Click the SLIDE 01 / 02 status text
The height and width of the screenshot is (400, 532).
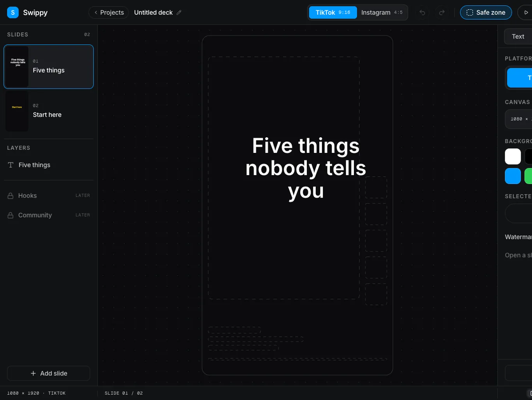[x=124, y=393]
